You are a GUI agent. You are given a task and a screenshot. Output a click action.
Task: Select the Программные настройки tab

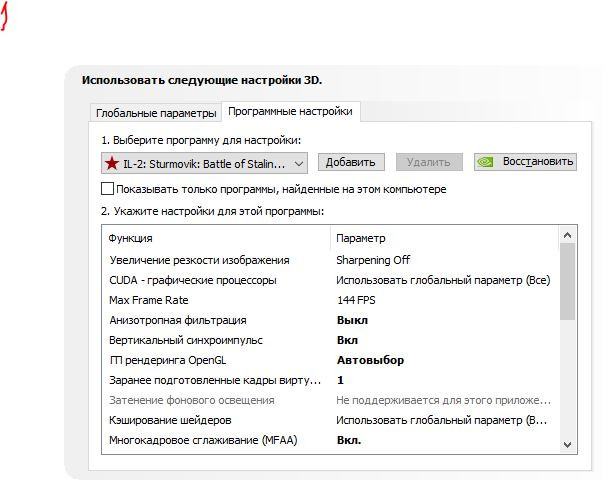[x=290, y=112]
